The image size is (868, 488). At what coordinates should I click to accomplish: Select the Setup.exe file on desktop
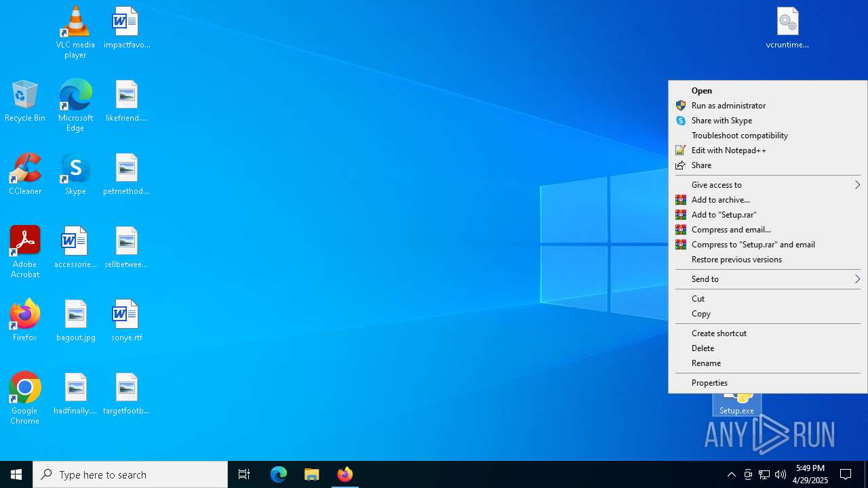pyautogui.click(x=736, y=405)
